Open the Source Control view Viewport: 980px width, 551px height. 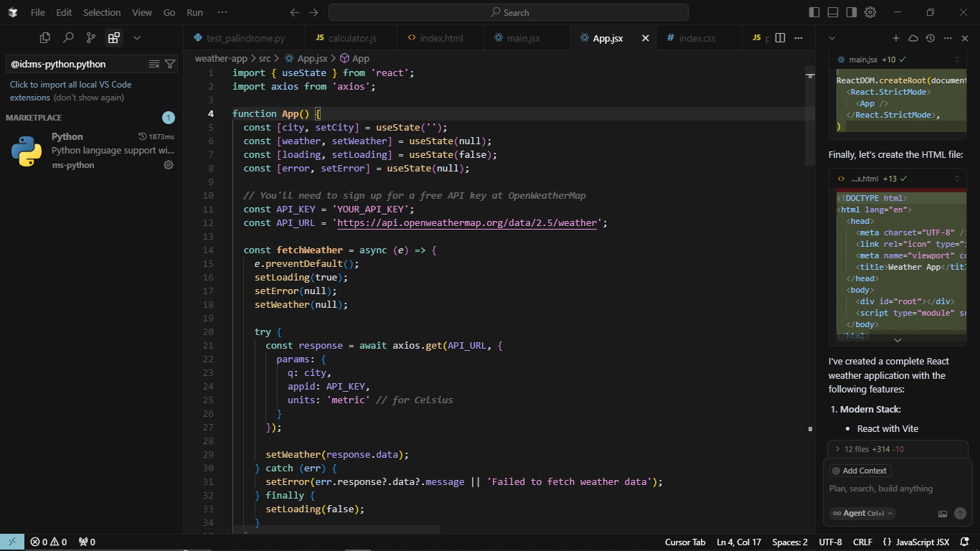coord(90,37)
